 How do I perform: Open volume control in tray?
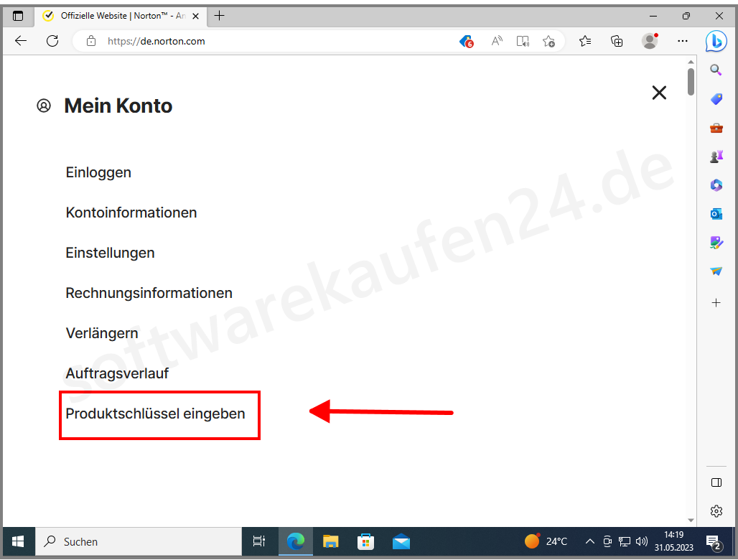tap(642, 541)
